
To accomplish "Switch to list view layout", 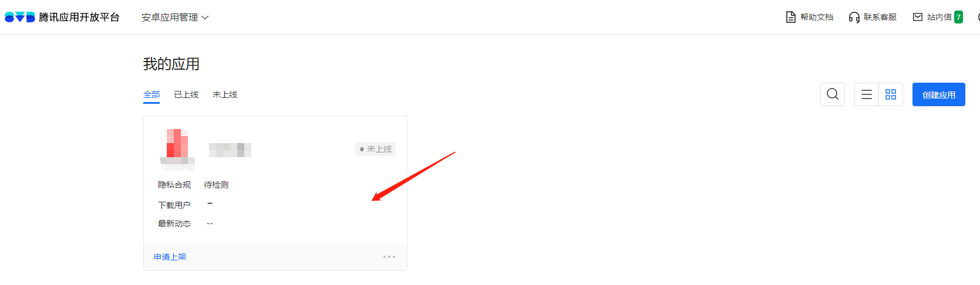I will (x=867, y=94).
